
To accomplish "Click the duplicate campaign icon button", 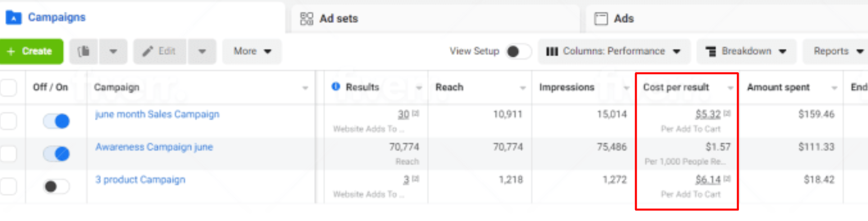I will (x=84, y=51).
